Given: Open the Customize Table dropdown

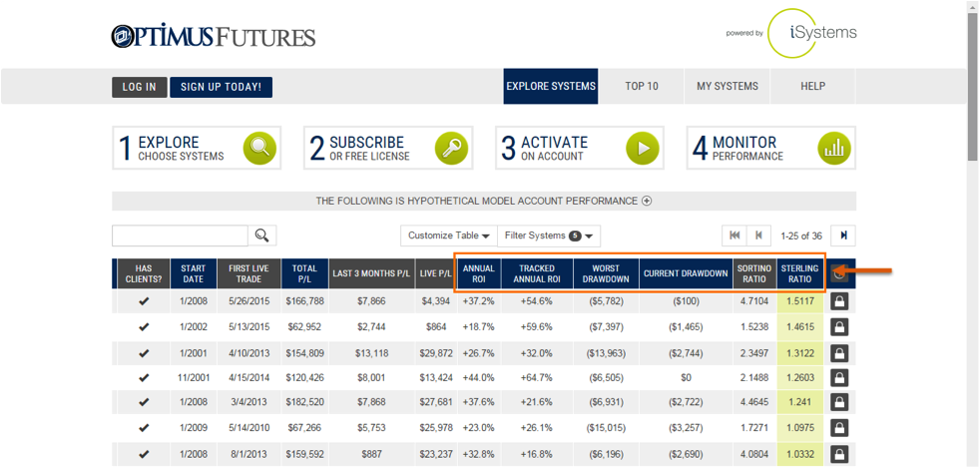Looking at the screenshot, I should point(448,235).
